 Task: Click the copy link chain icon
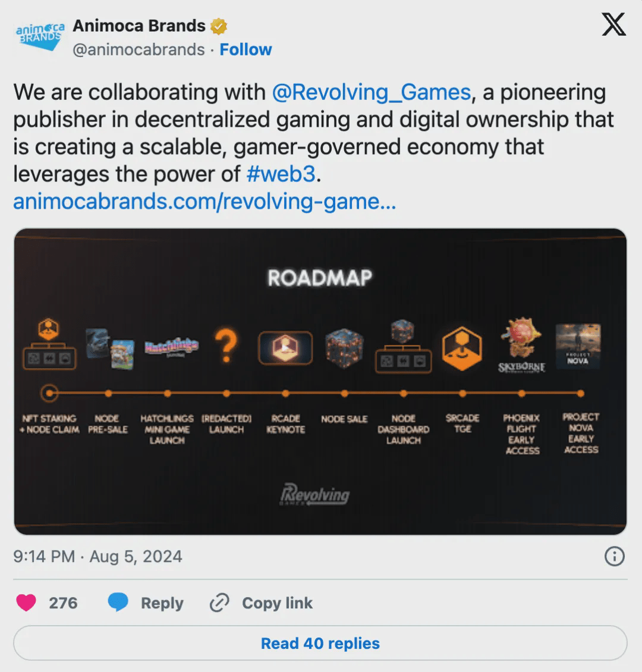tap(219, 603)
